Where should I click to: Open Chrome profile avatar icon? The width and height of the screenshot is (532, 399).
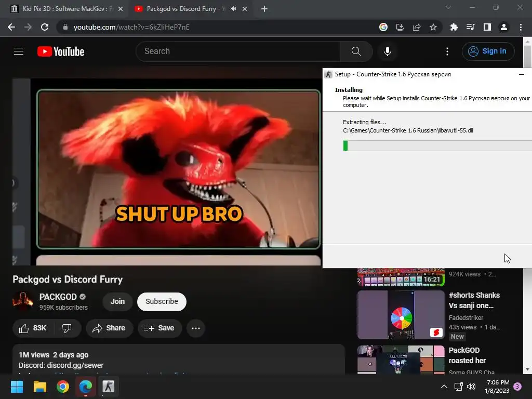point(504,27)
